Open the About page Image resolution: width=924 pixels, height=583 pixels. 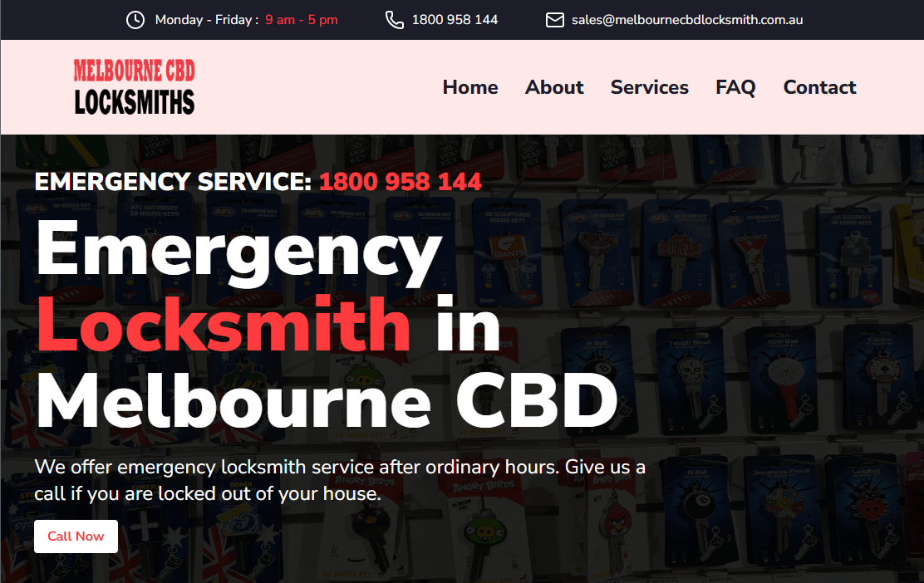pyautogui.click(x=554, y=86)
